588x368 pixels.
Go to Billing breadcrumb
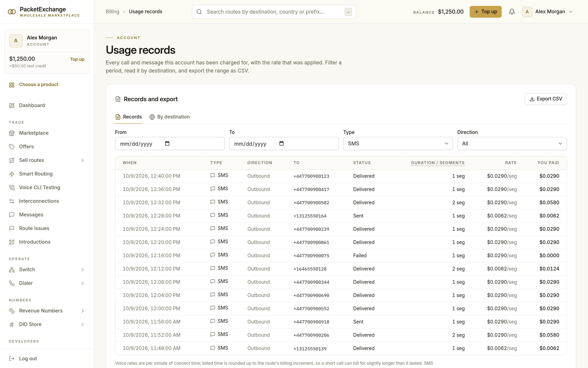[112, 12]
